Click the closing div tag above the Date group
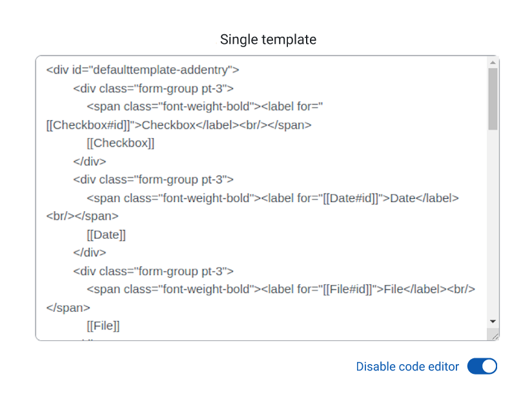 coord(90,161)
